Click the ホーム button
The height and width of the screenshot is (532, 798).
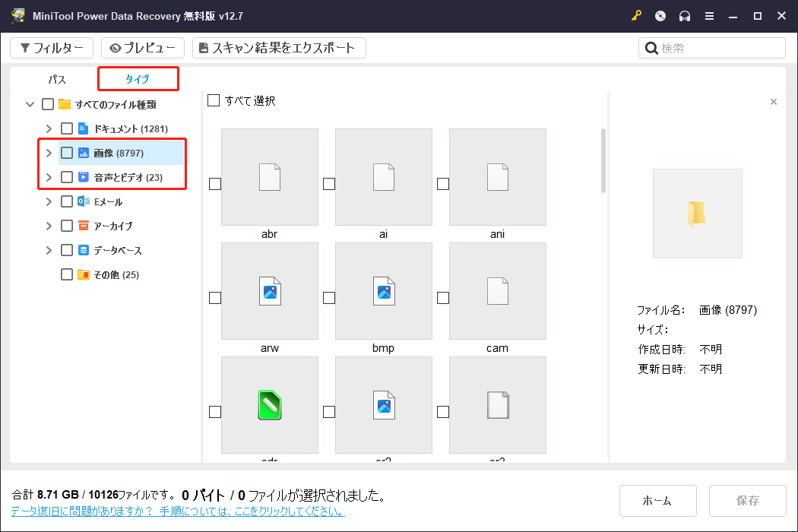(657, 501)
